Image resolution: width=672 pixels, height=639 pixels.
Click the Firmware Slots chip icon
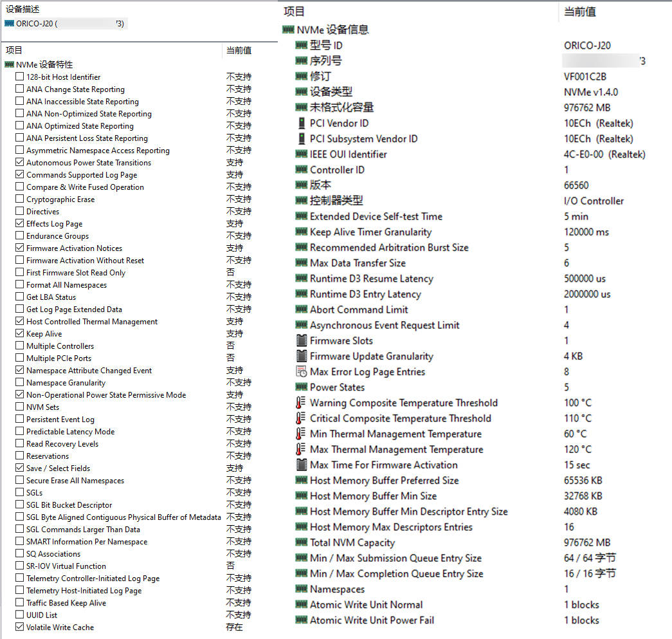pyautogui.click(x=301, y=340)
